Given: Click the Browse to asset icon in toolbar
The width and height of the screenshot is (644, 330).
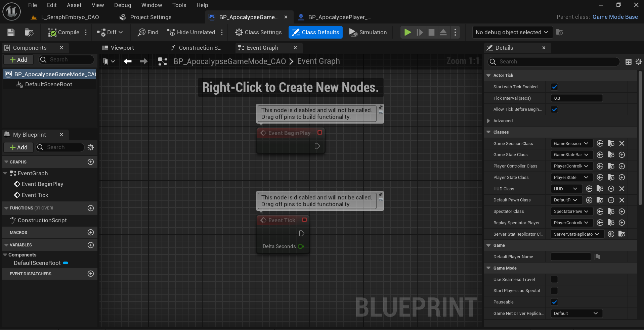Looking at the screenshot, I should click(29, 32).
